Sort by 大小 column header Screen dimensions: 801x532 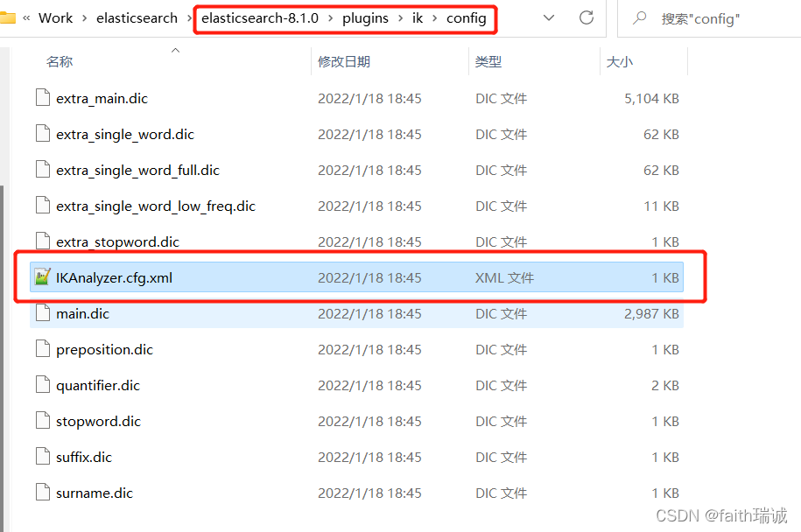click(620, 62)
